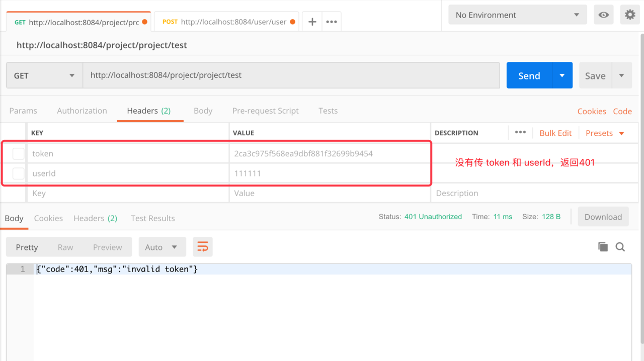Viewport: 644px width, 361px height.
Task: Select the request Headers (2) tab
Action: click(x=149, y=111)
